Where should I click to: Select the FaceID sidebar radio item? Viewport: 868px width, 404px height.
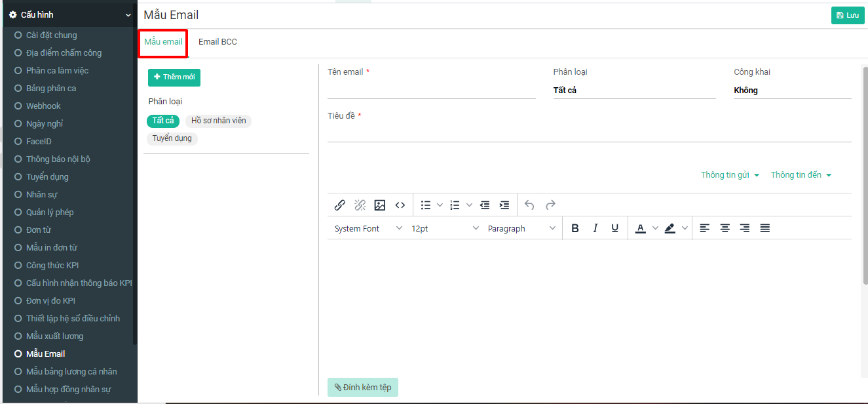coord(39,142)
